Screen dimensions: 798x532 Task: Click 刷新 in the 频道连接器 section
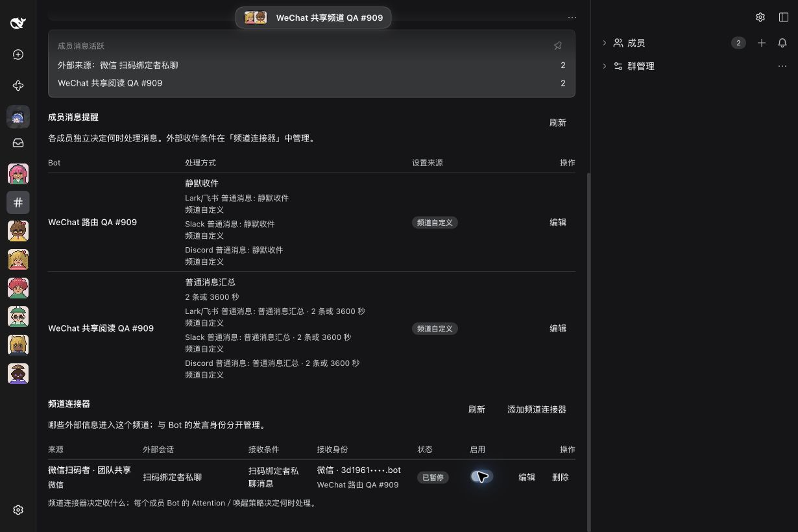pos(477,409)
